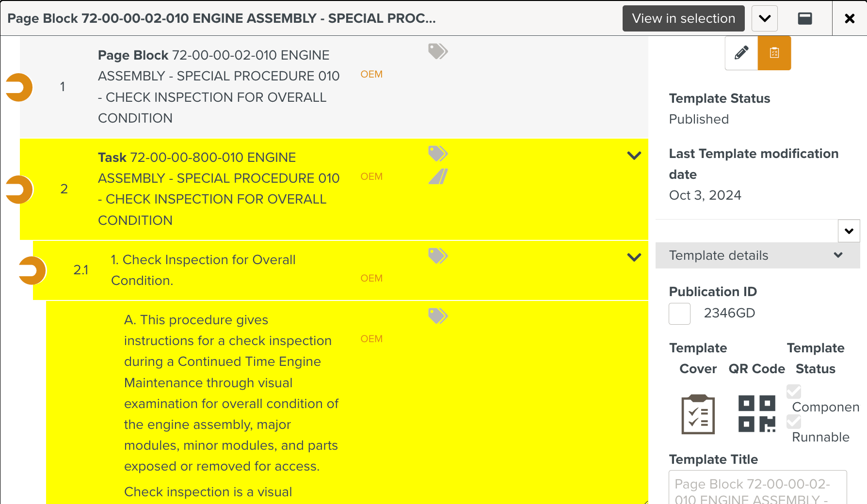The width and height of the screenshot is (867, 504).
Task: Open the QR Code icon
Action: click(756, 413)
